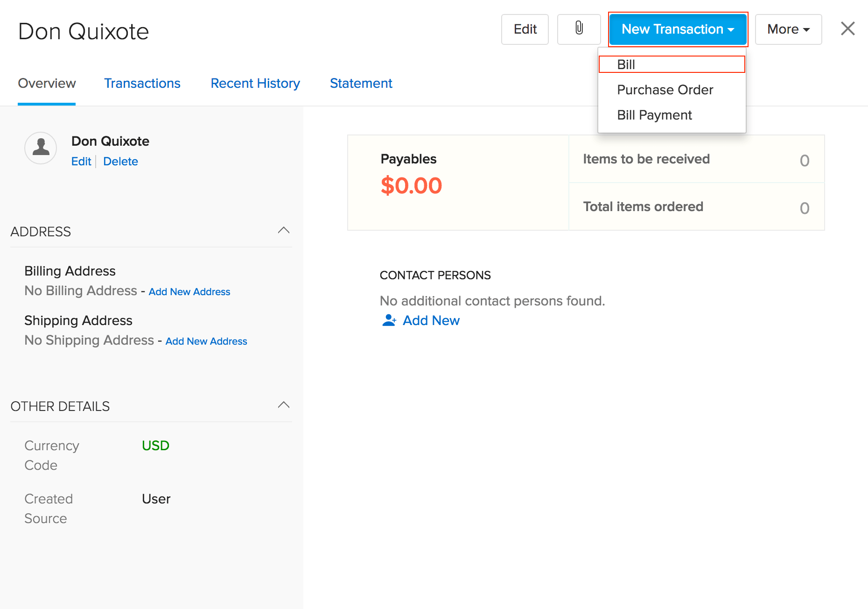Click the paperclip attachment icon

(579, 29)
